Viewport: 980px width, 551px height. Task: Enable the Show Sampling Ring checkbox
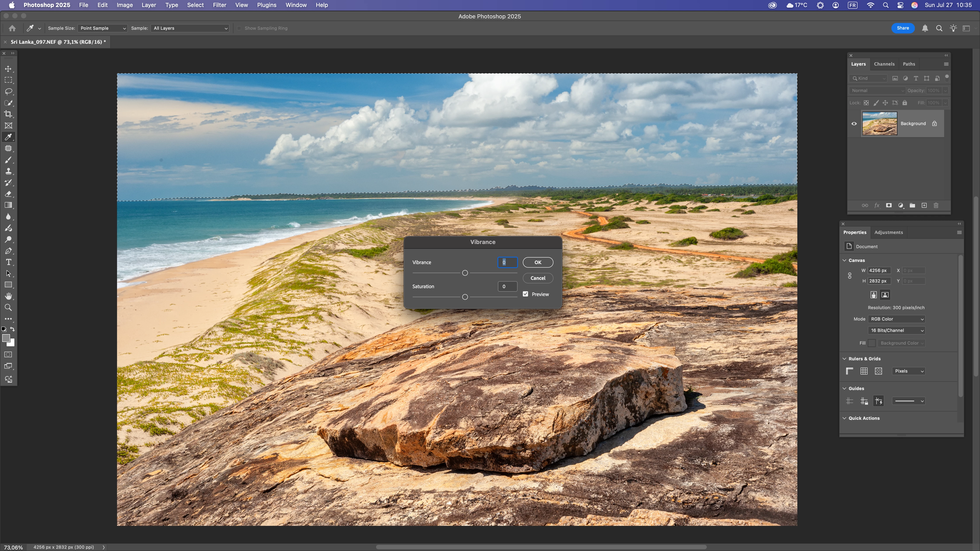click(x=239, y=28)
